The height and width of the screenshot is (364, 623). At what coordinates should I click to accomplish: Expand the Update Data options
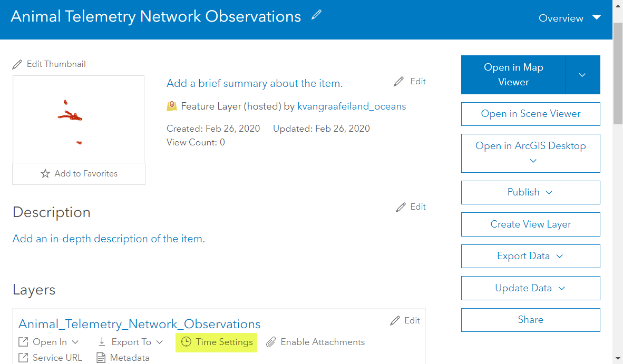click(530, 288)
